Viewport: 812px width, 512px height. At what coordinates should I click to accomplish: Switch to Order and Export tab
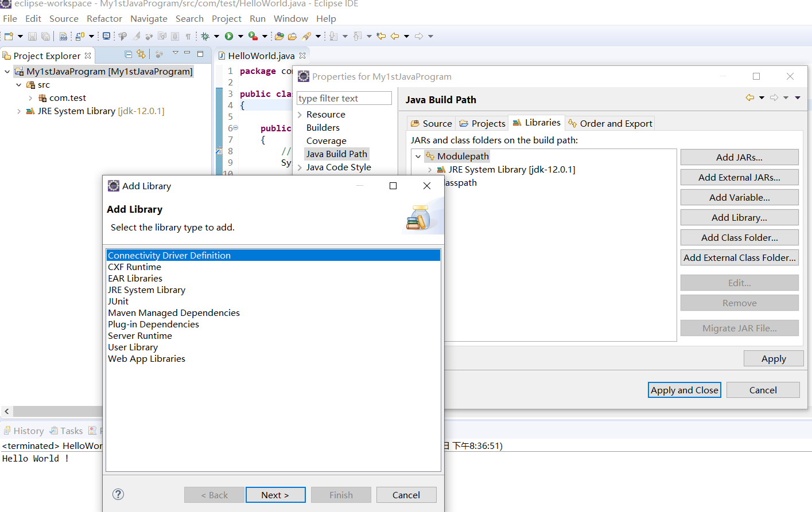(x=610, y=123)
